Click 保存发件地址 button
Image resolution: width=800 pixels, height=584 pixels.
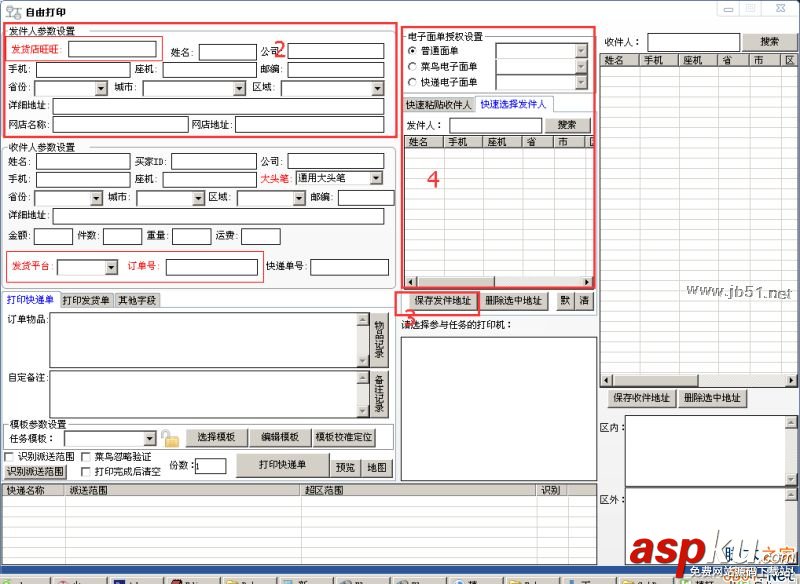click(x=442, y=301)
